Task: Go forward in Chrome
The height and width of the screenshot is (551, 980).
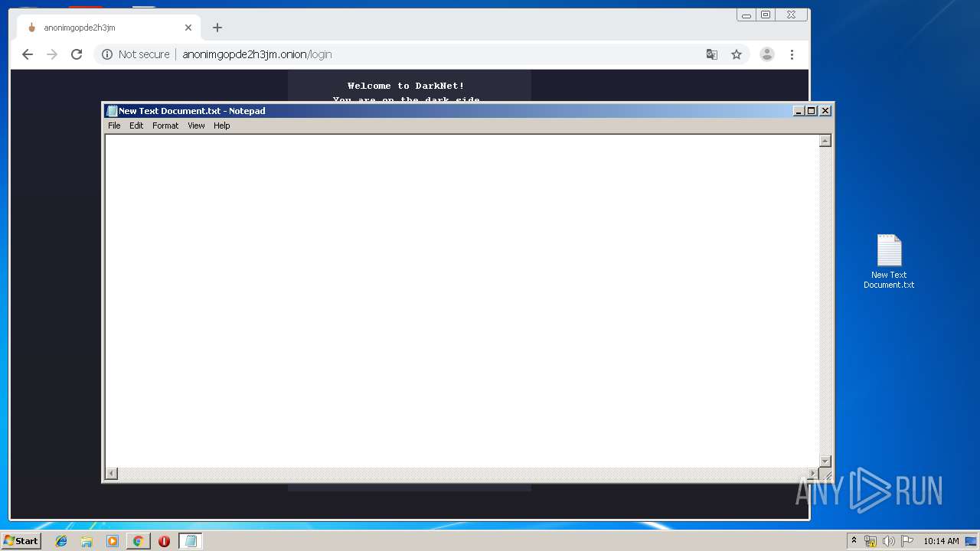Action: click(x=52, y=54)
